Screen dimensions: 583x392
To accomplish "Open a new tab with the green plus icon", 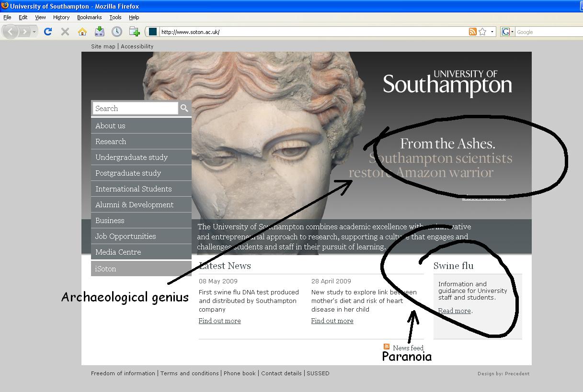I will 134,32.
